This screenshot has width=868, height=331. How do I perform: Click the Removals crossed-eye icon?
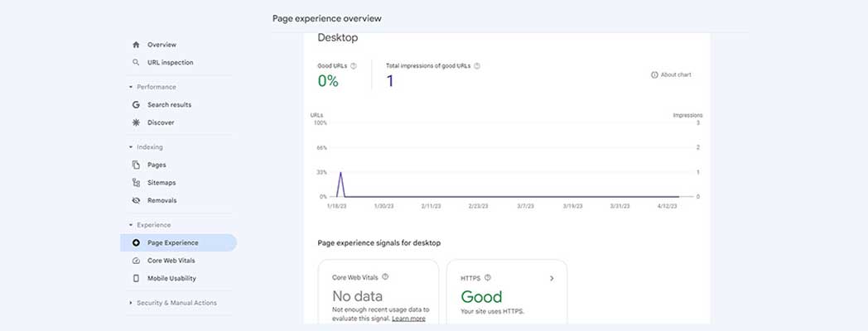point(136,200)
